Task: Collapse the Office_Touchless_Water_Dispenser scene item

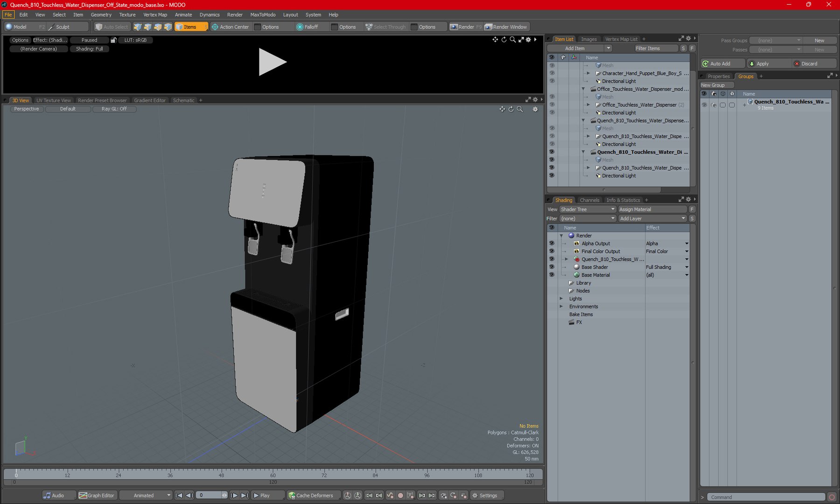Action: (x=583, y=89)
